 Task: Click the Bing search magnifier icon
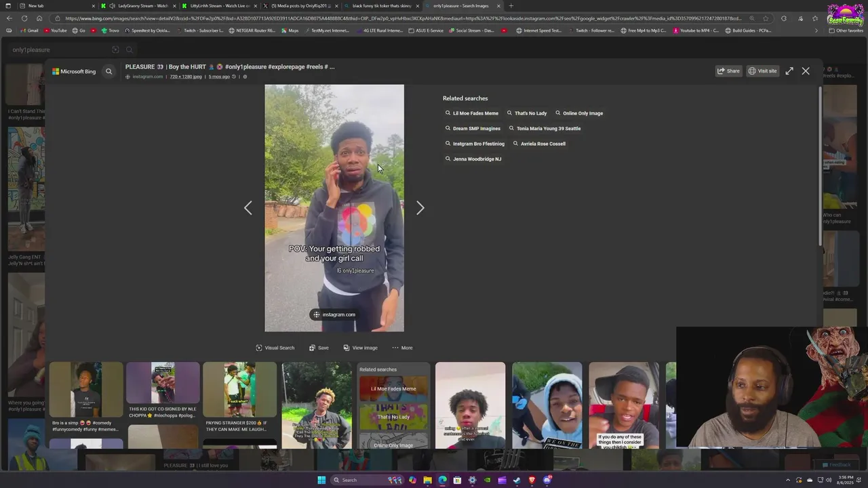108,71
